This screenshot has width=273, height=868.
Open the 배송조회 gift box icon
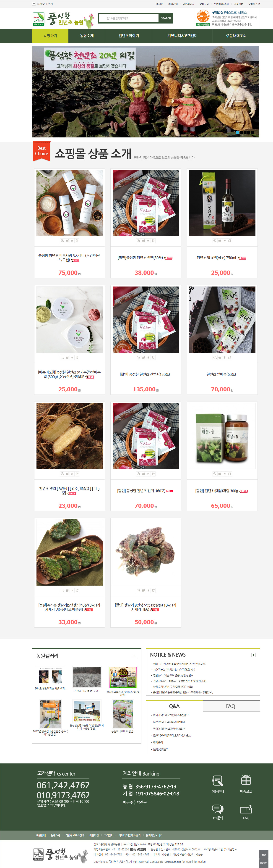pyautogui.click(x=246, y=780)
